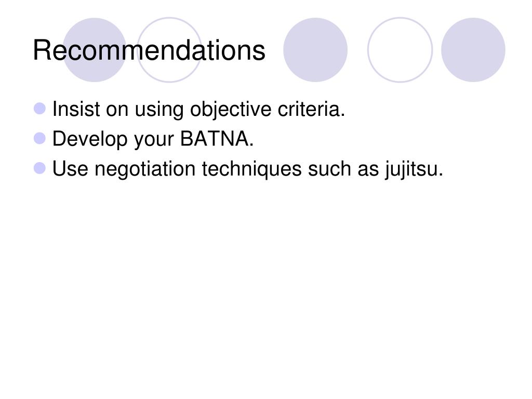Click the filled lavender circle just after the title
This screenshot has width=532, height=399.
[315, 50]
